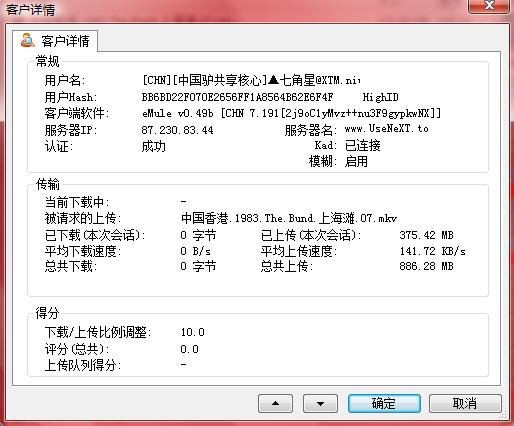Screen dimensions: 514x426
Task: Click the user hash BB6BD22F070E2656FF1A8564B62E6F4F
Action: 237,97
